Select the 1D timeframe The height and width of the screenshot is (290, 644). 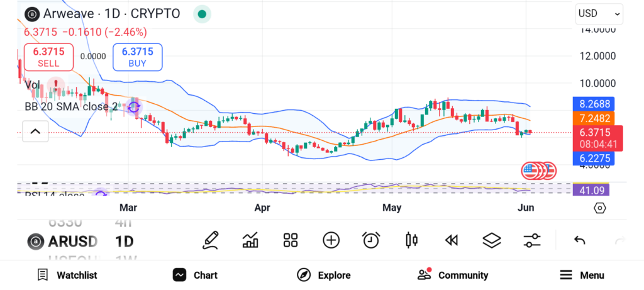(125, 241)
